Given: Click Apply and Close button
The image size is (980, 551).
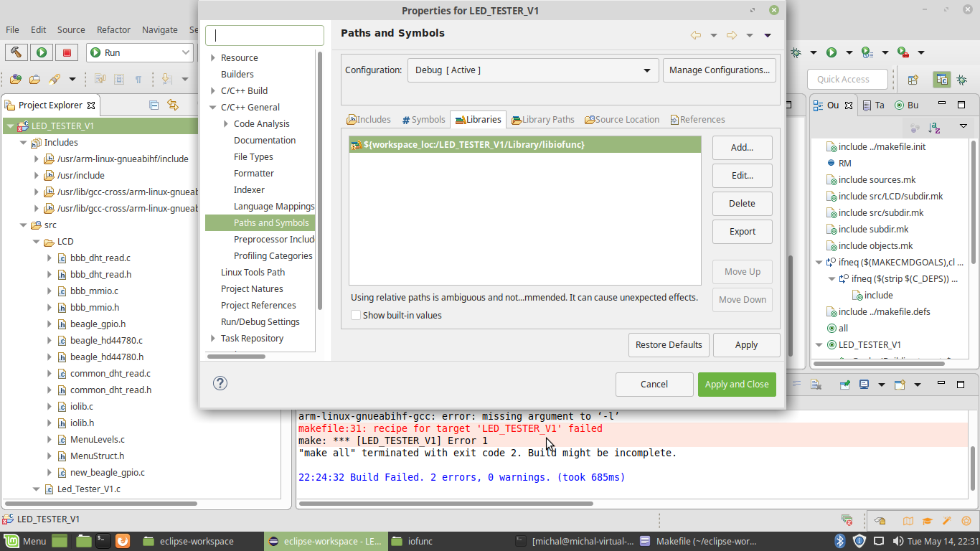Looking at the screenshot, I should click(x=736, y=385).
